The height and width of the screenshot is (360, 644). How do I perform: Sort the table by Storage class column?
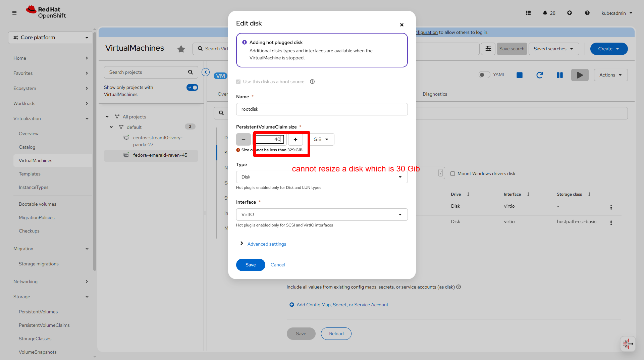point(589,194)
